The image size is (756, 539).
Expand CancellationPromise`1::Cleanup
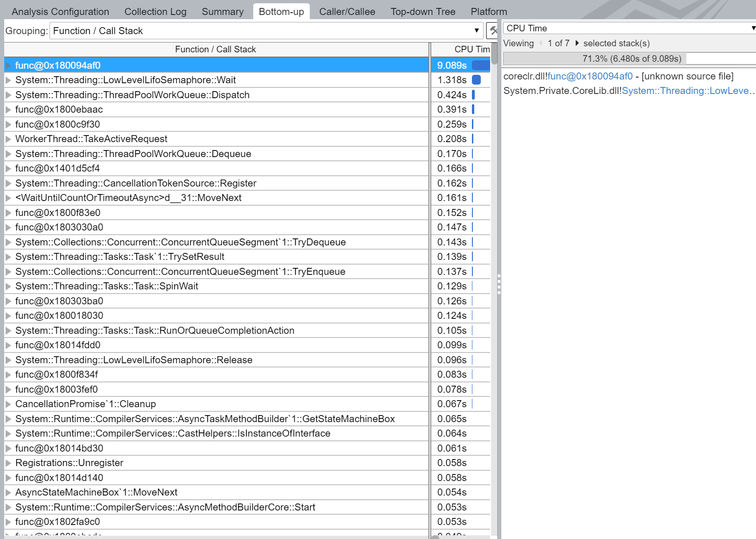pyautogui.click(x=8, y=404)
